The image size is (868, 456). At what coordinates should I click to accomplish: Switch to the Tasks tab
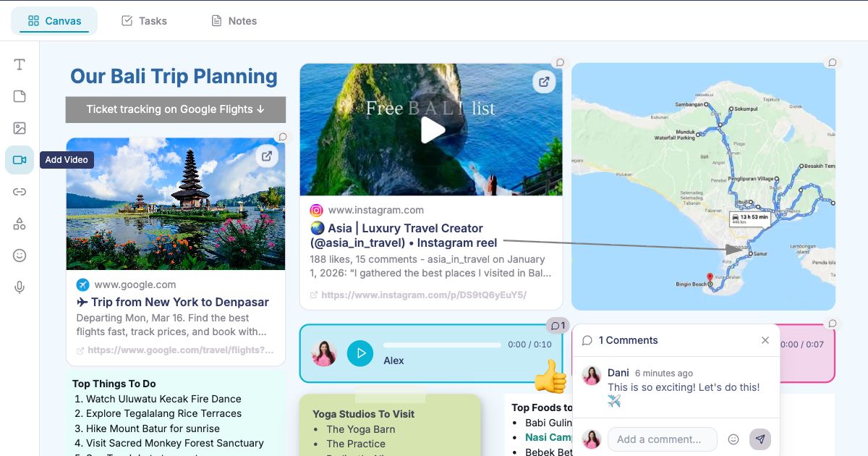(143, 20)
